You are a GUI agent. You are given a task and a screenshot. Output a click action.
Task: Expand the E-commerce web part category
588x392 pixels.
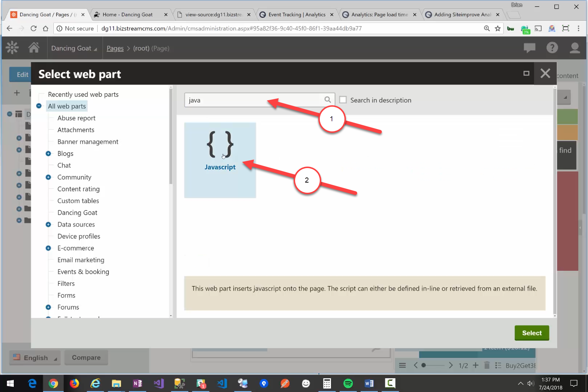tap(48, 248)
